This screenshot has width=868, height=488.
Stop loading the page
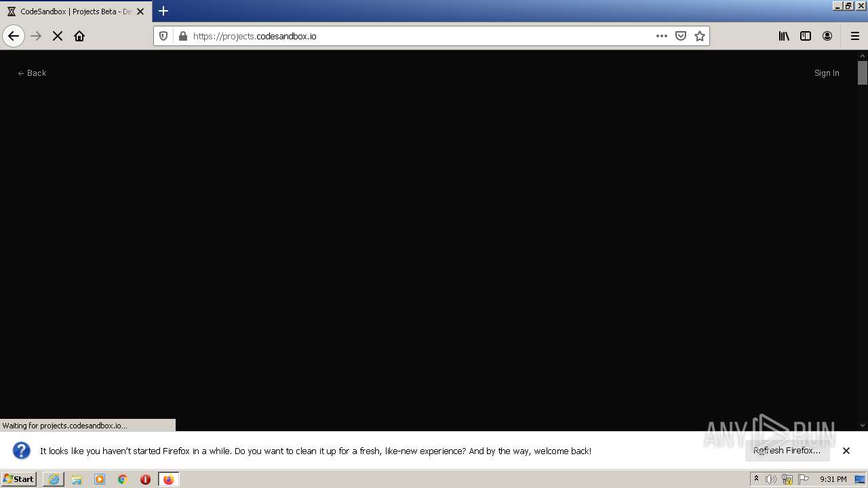pos(58,36)
